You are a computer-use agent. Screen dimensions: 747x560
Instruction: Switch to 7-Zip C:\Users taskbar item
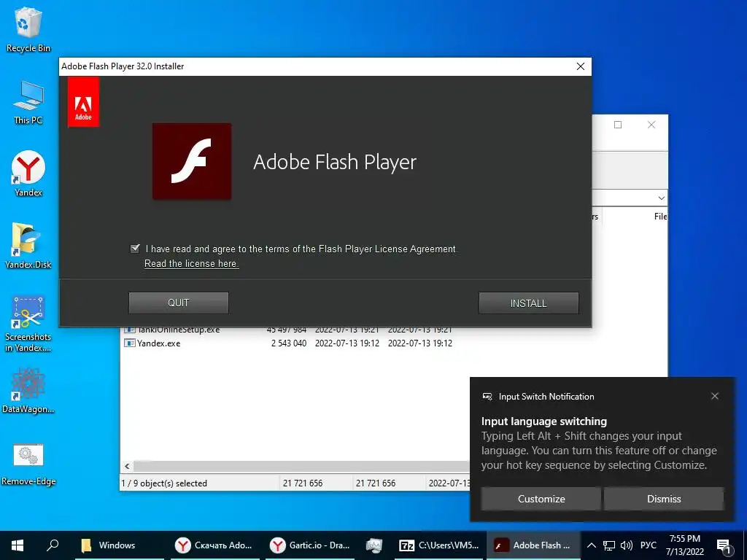pos(440,545)
